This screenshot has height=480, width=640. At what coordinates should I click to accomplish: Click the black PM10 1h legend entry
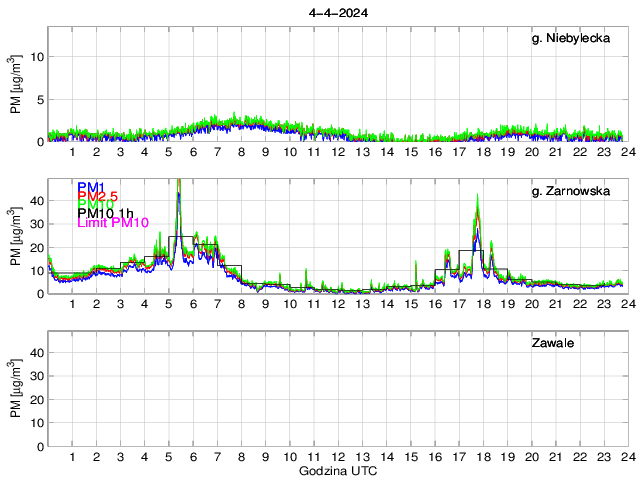pos(105,213)
